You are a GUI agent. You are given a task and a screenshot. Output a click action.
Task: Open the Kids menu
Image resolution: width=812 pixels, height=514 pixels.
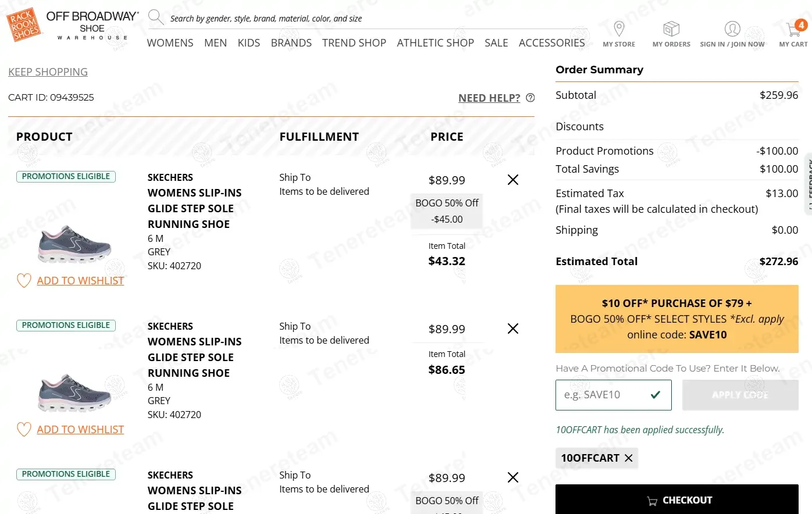[x=249, y=43]
